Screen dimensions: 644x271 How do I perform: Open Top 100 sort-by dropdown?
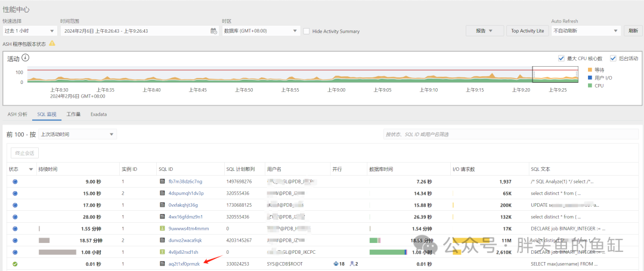point(78,134)
